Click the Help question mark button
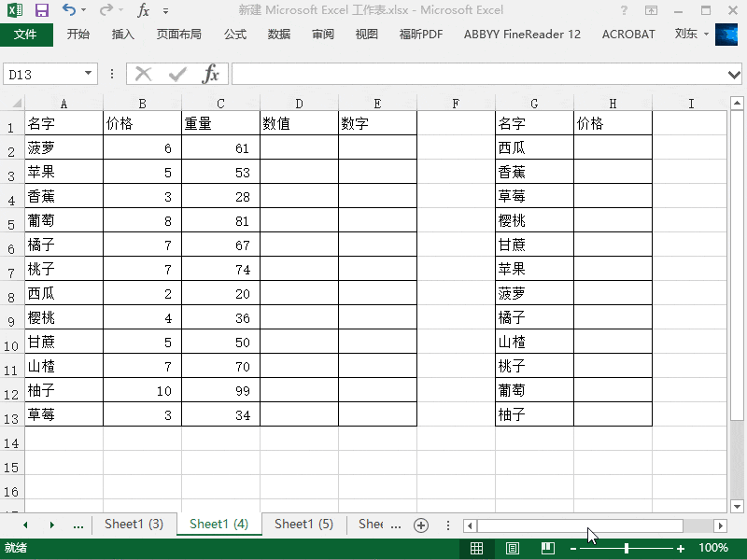This screenshot has height=560, width=747. tap(622, 10)
